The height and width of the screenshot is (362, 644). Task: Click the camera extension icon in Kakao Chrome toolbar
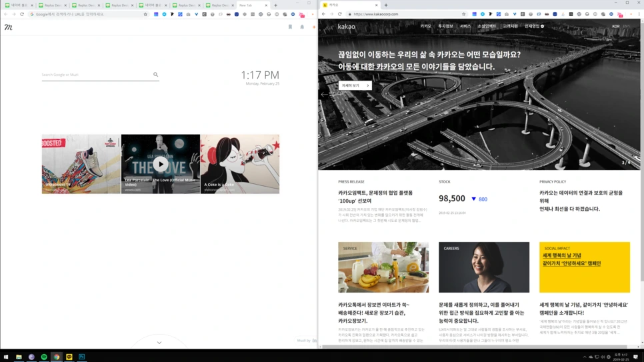point(507,14)
